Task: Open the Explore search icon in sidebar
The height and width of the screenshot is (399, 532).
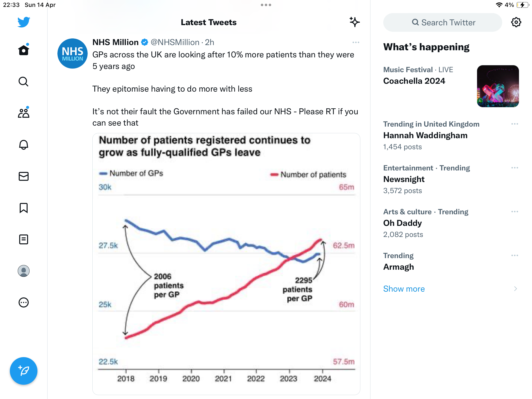Action: tap(24, 82)
